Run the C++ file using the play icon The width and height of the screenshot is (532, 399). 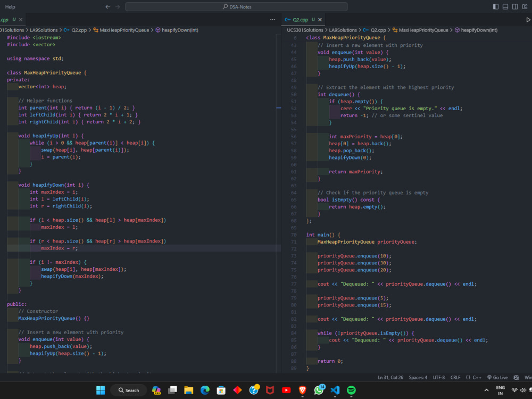pos(528,19)
